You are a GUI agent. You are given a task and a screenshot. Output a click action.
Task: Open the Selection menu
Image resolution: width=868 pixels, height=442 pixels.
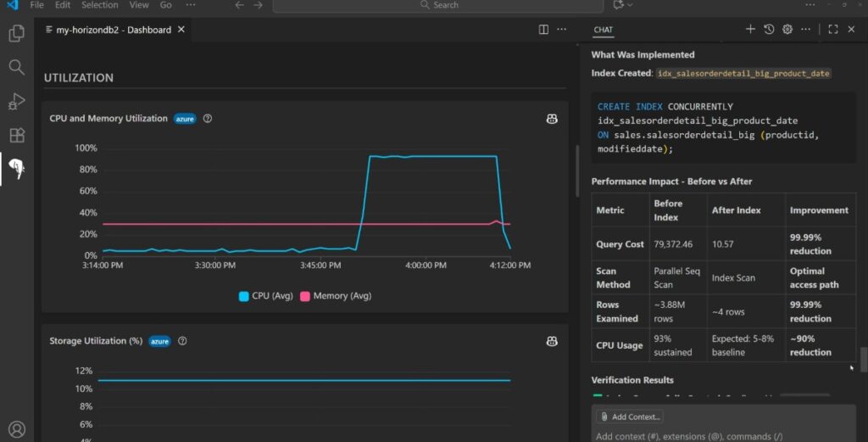click(100, 5)
